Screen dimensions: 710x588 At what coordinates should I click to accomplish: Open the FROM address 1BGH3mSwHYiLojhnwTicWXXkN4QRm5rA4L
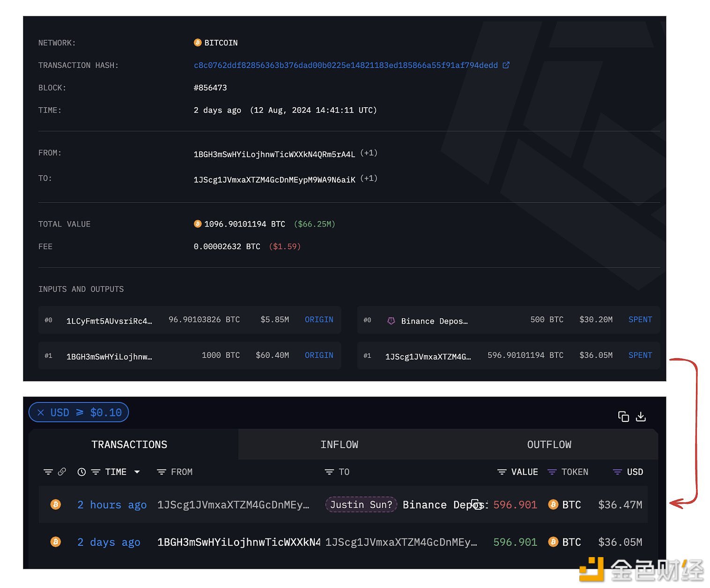[x=274, y=154]
